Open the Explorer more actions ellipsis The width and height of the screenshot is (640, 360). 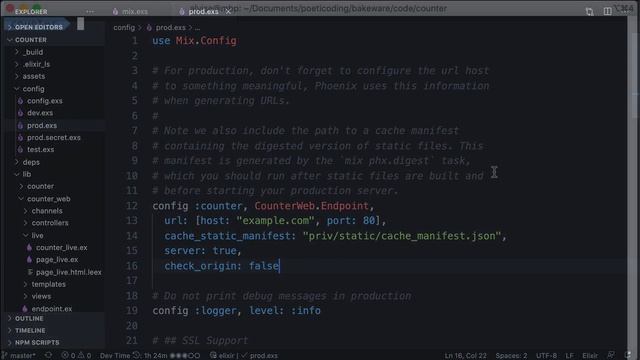[90, 11]
